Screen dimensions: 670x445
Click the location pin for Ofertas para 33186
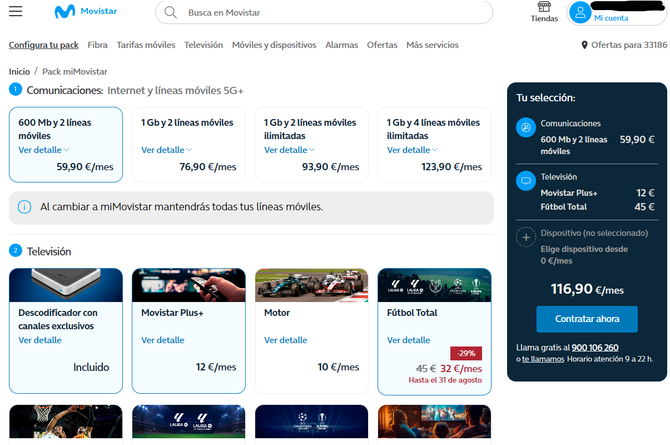[584, 45]
